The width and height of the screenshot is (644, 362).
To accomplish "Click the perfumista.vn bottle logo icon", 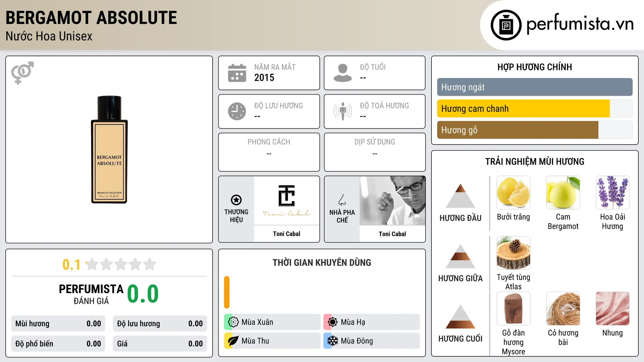I will 506,25.
